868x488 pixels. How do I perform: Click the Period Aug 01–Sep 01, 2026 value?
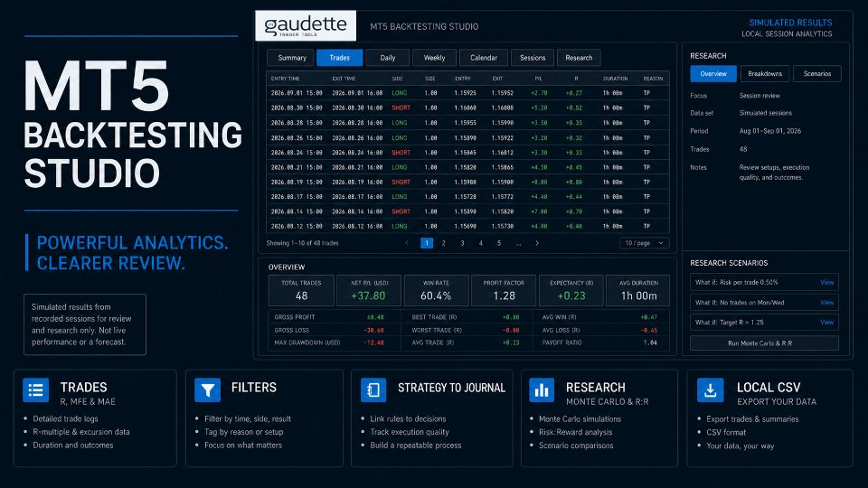tap(770, 131)
